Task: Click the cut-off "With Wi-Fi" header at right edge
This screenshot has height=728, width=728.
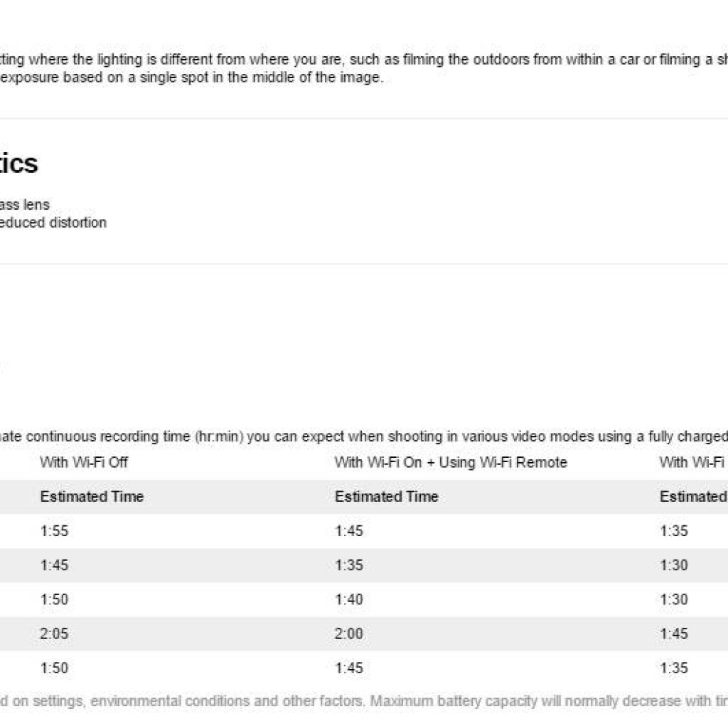Action: pos(693,462)
